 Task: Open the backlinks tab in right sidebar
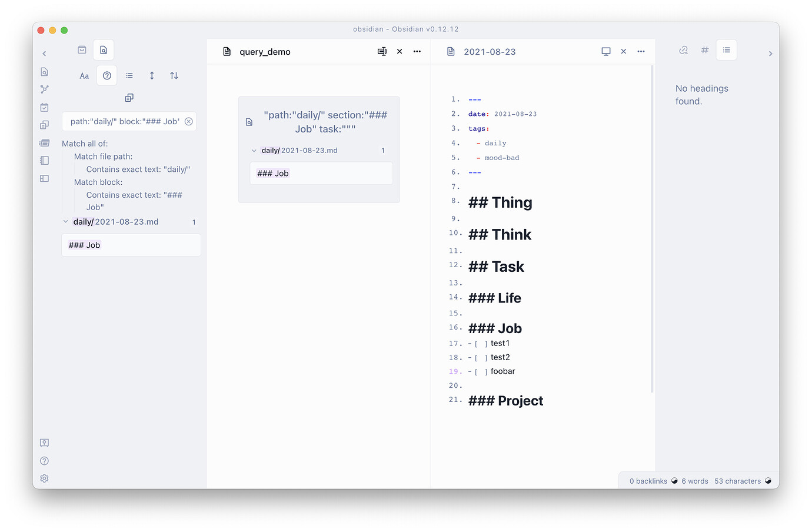(x=683, y=50)
